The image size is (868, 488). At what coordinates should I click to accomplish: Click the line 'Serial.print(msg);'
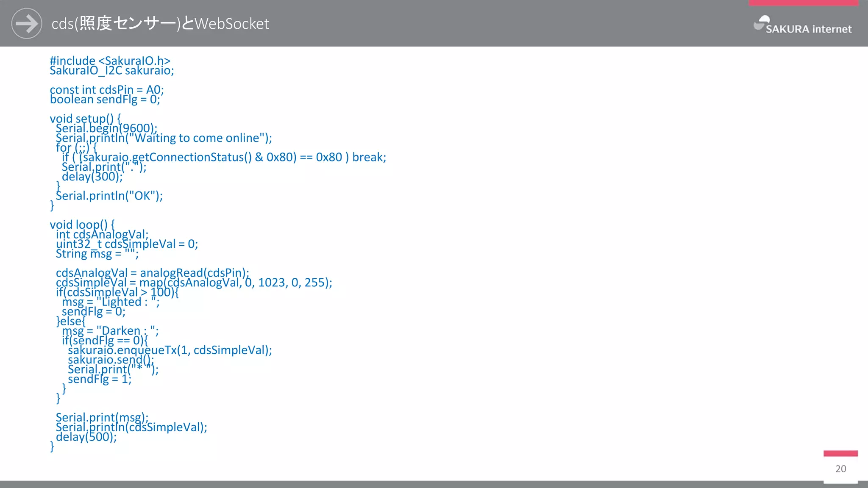(x=102, y=417)
